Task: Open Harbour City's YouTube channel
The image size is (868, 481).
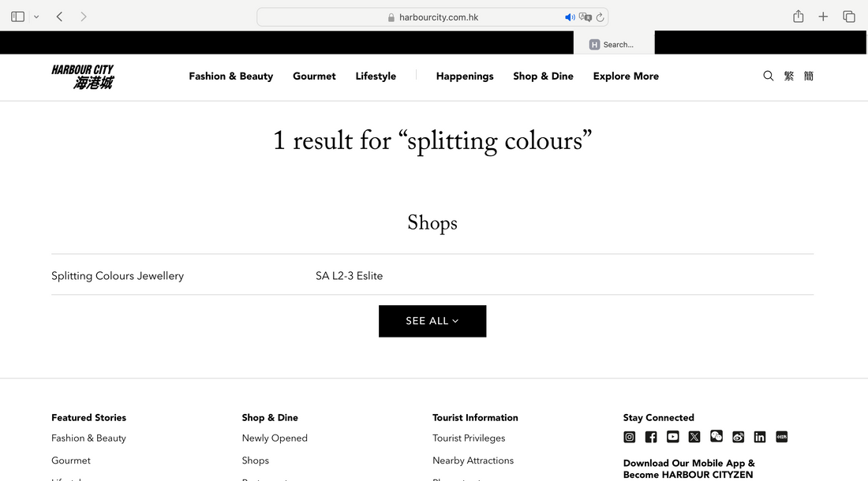Action: [672, 437]
